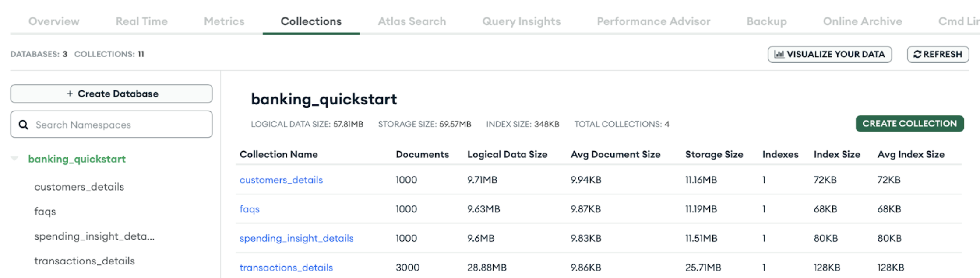Open the Metrics tab
Viewport: 980px width, 278px height.
pyautogui.click(x=224, y=21)
